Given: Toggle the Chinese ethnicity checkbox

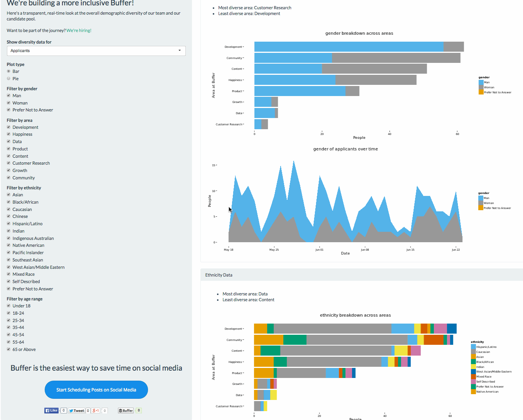Looking at the screenshot, I should point(8,216).
